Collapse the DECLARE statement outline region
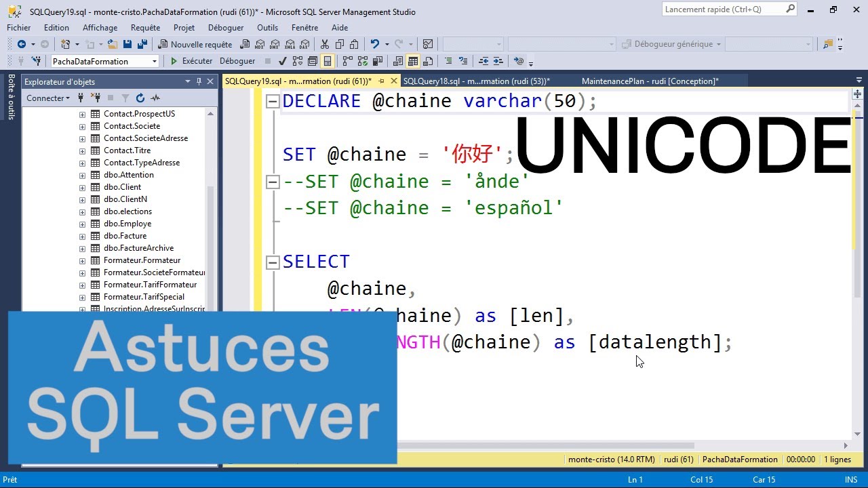The height and width of the screenshot is (488, 868). coord(273,102)
